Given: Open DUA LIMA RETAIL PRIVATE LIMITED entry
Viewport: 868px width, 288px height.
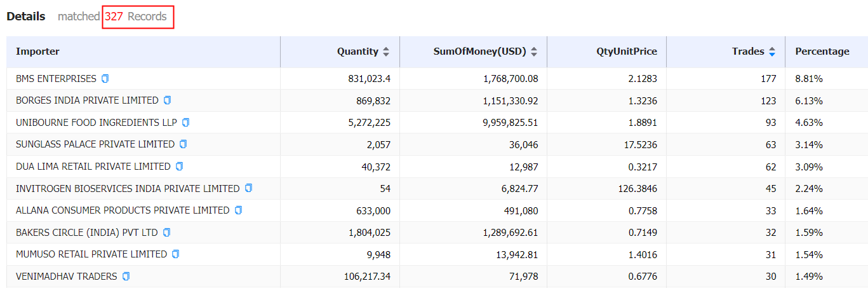Looking at the screenshot, I should pos(93,167).
